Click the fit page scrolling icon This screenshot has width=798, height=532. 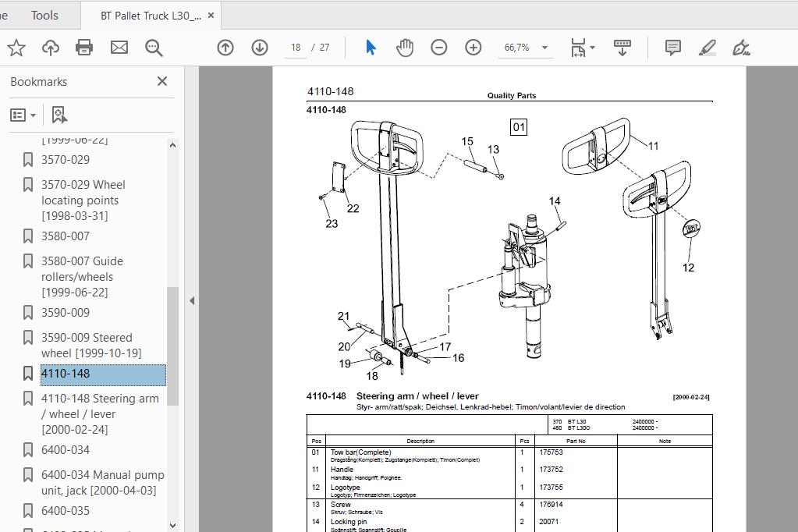point(578,48)
